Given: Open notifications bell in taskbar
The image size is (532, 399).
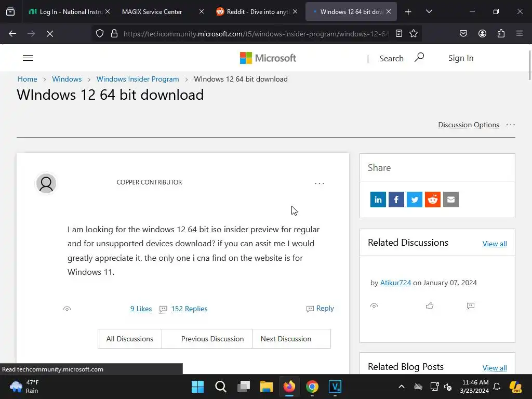Looking at the screenshot, I should [497, 387].
